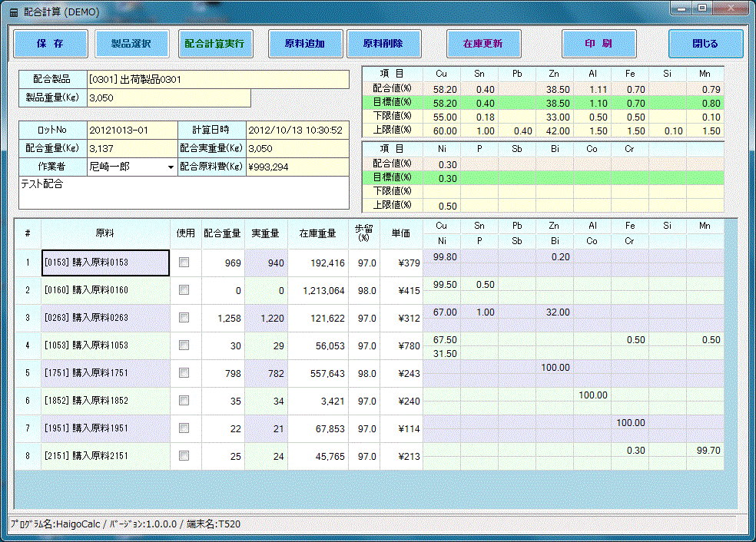This screenshot has height=542, width=756.
Task: Click the 保存 (Save) button
Action: (x=51, y=44)
